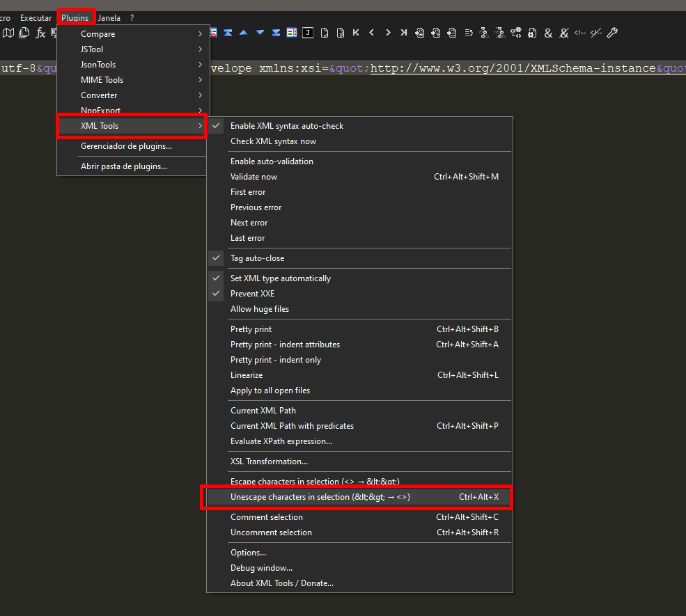Viewport: 686px width, 616px height.
Task: Click the blue downward Compare triangle icon
Action: click(259, 32)
